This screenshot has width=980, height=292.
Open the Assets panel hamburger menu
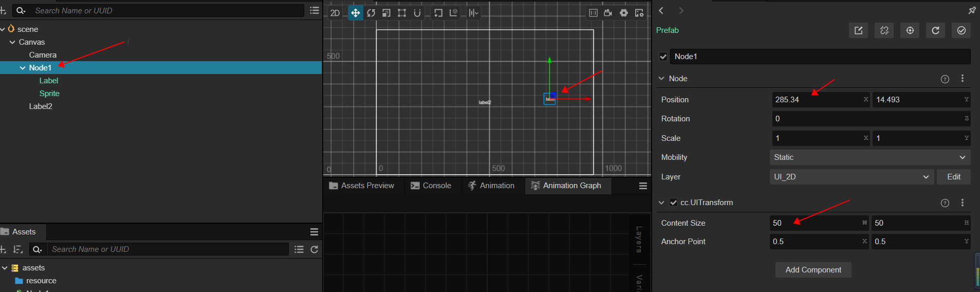pyautogui.click(x=315, y=232)
